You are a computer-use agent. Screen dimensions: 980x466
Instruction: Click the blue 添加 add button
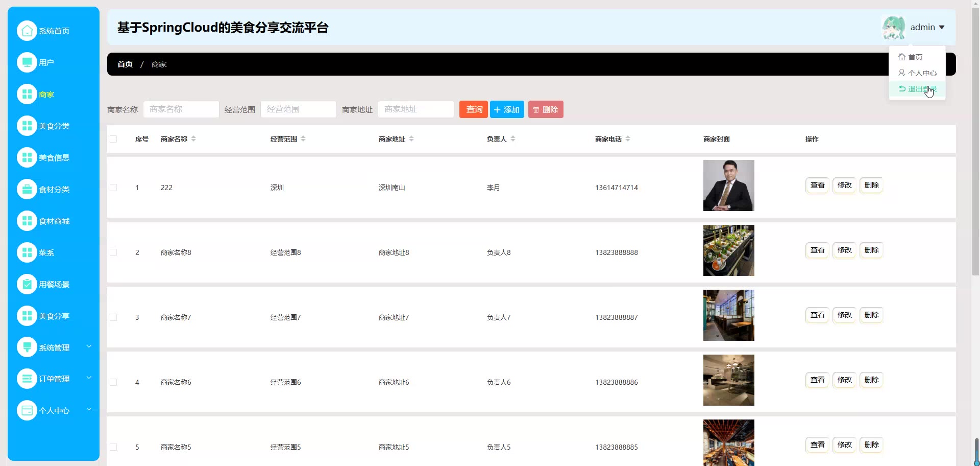[507, 109]
